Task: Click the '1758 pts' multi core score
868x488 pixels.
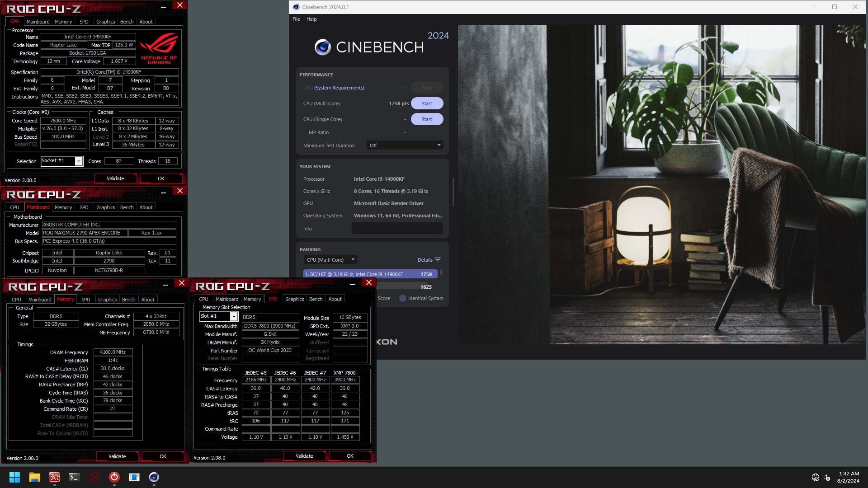Action: 398,103
